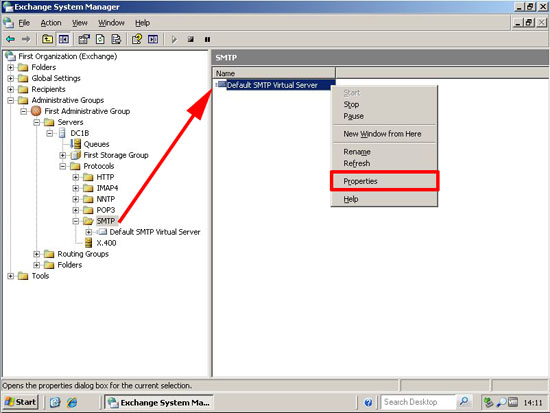
Task: Collapse the Protocols node
Action: tap(63, 166)
